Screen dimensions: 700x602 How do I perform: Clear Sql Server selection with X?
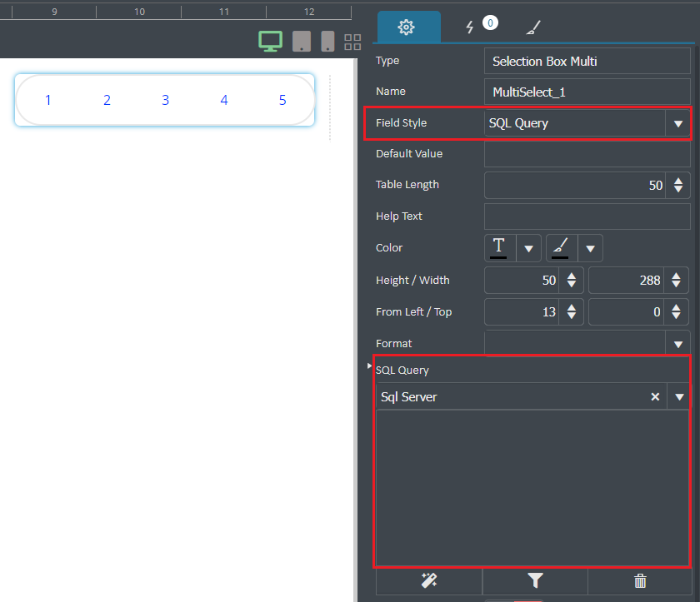click(655, 397)
